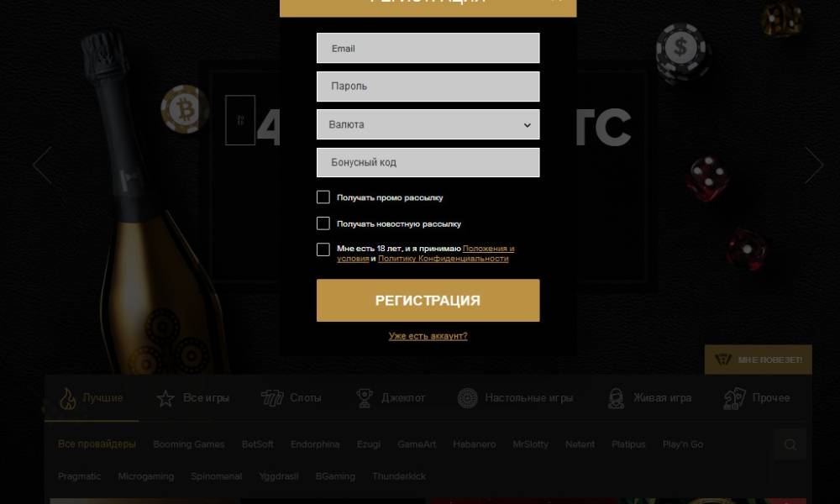This screenshot has width=840, height=504.
Task: Click the dice and cards Прочее icon
Action: [734, 398]
